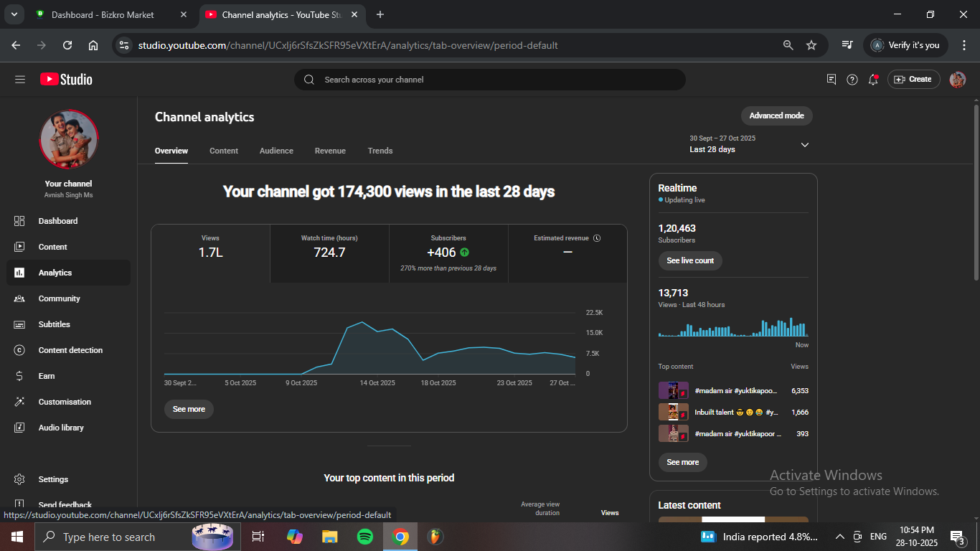The height and width of the screenshot is (551, 980).
Task: Open the YouTube Studio hamburger menu
Action: (x=20, y=80)
